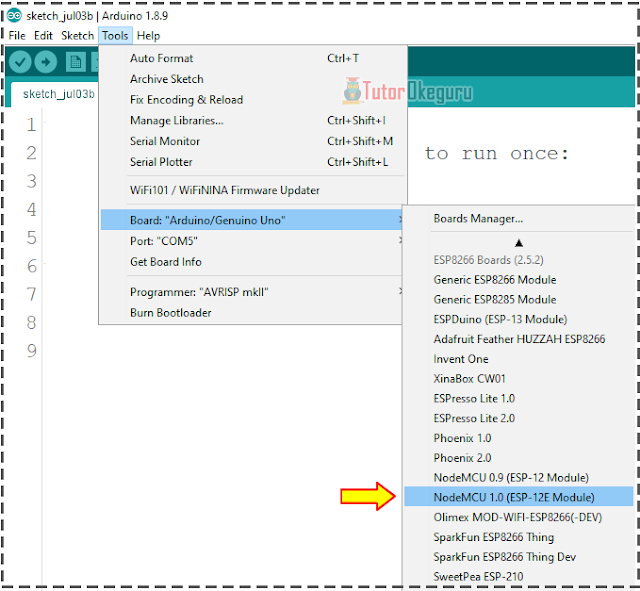Expand the Port: COM5 submenu
Viewport: 640px width, 591px height.
pyautogui.click(x=252, y=241)
